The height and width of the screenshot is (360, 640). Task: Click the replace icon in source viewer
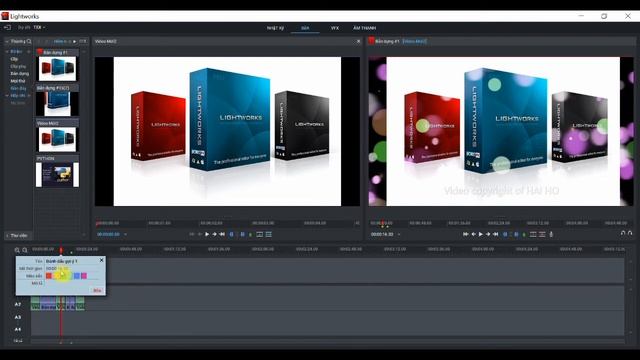click(x=269, y=234)
